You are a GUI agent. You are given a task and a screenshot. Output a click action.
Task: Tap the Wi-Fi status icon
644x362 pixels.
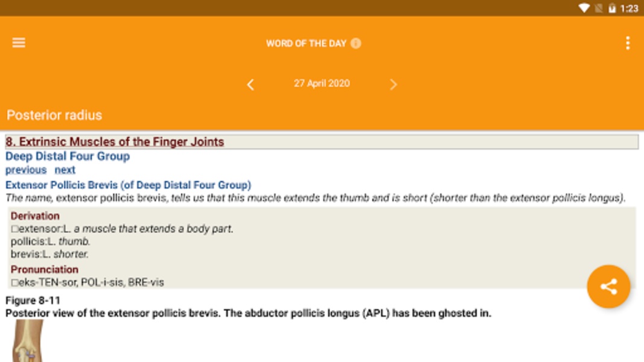[584, 8]
